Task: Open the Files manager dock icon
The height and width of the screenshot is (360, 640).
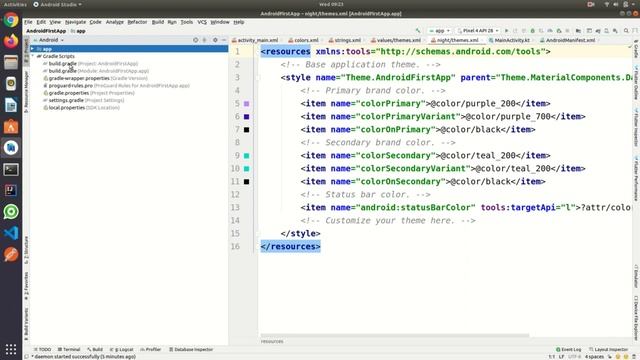Action: pyautogui.click(x=11, y=62)
